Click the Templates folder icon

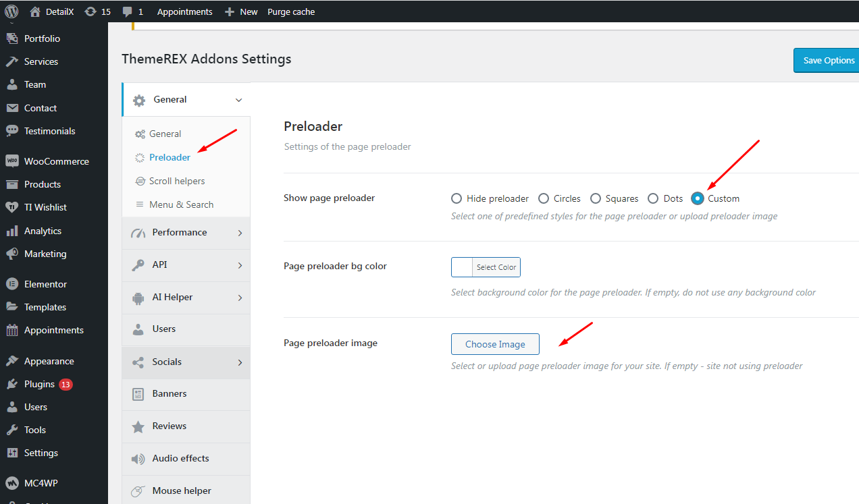coord(12,307)
